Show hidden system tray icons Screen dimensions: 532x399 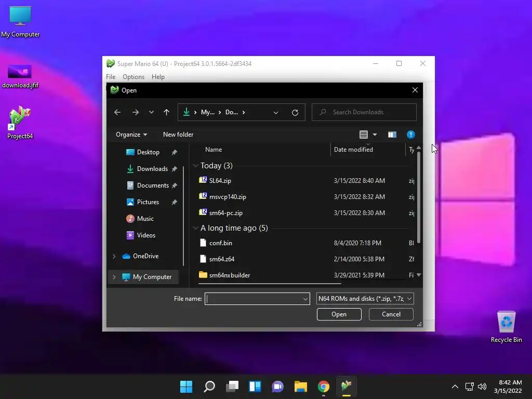click(x=455, y=387)
